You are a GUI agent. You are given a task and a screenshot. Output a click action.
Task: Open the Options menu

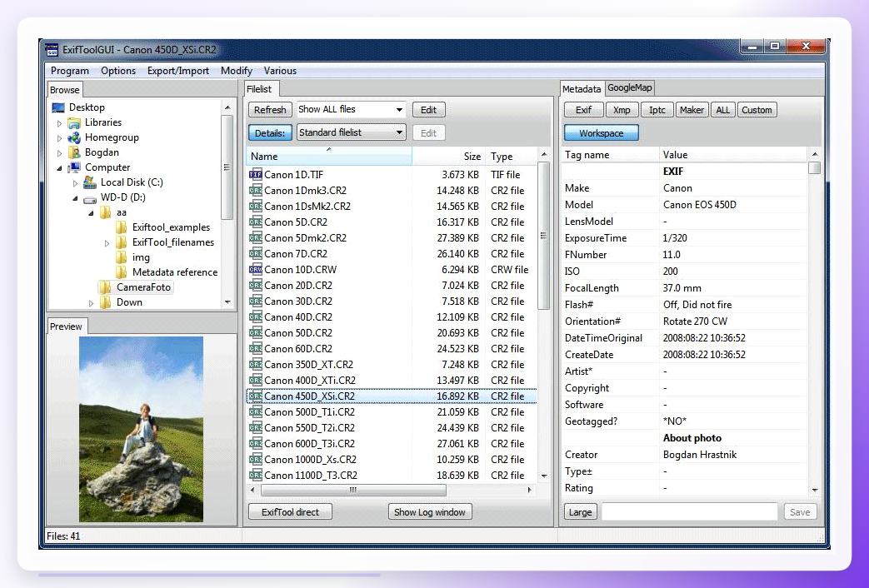tap(118, 71)
